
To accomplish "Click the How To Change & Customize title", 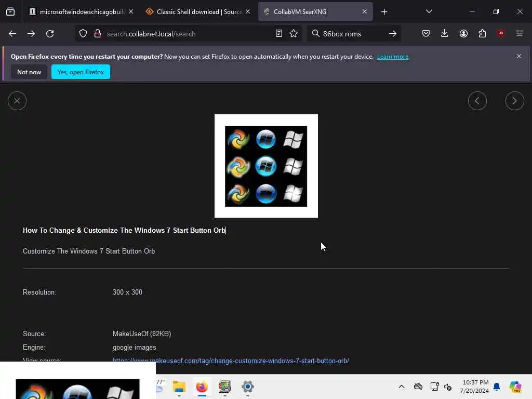I will (124, 230).
